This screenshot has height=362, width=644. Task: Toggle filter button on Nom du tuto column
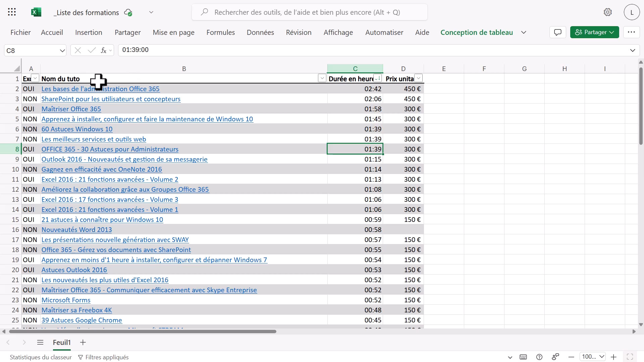pyautogui.click(x=322, y=78)
